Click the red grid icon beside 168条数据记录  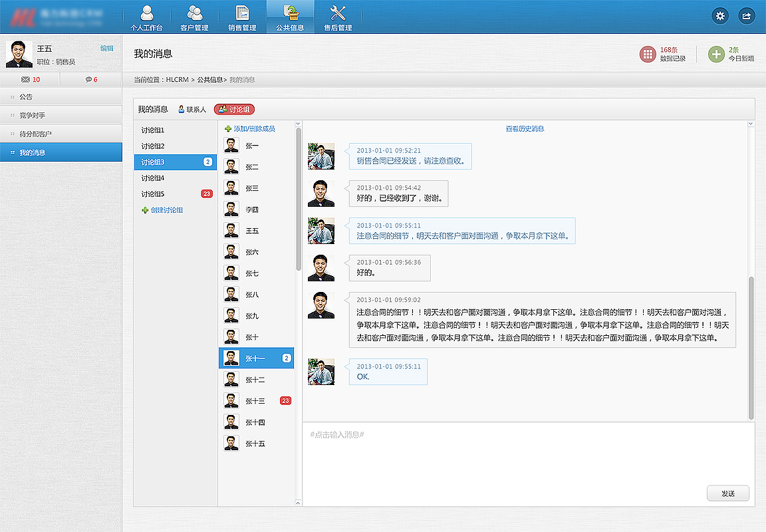point(647,55)
